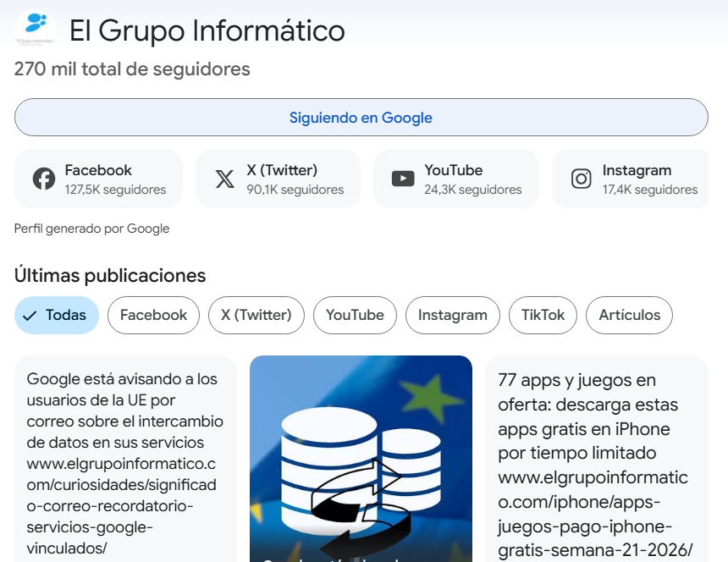Screen dimensions: 728x562
Task: Open YouTube card with 24,3K seguidores
Action: [x=456, y=179]
